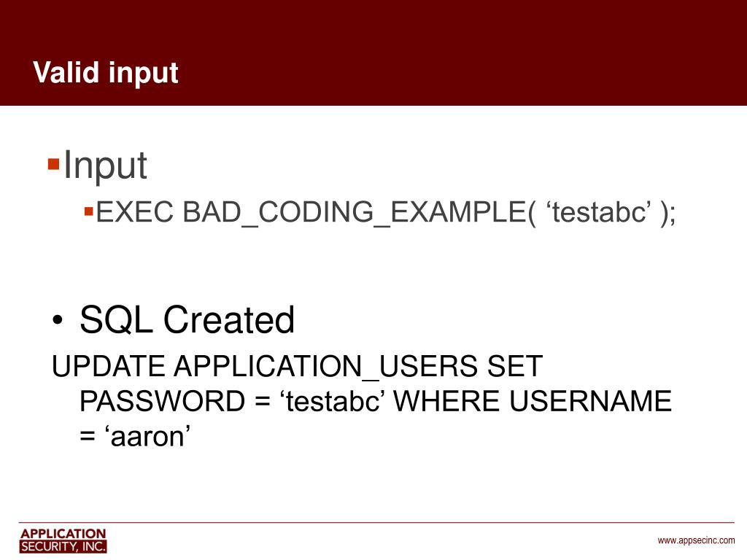Click the small orange bullet before EXEC
The height and width of the screenshot is (560, 747).
point(88,211)
